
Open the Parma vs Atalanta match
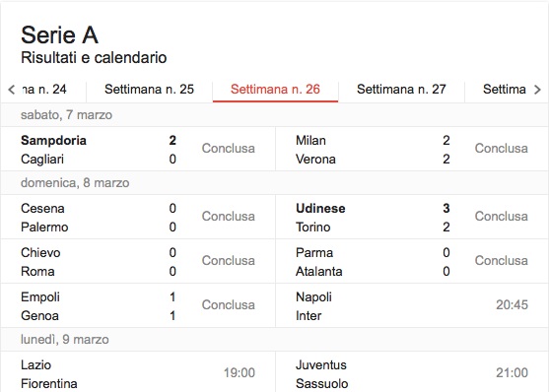click(x=412, y=261)
